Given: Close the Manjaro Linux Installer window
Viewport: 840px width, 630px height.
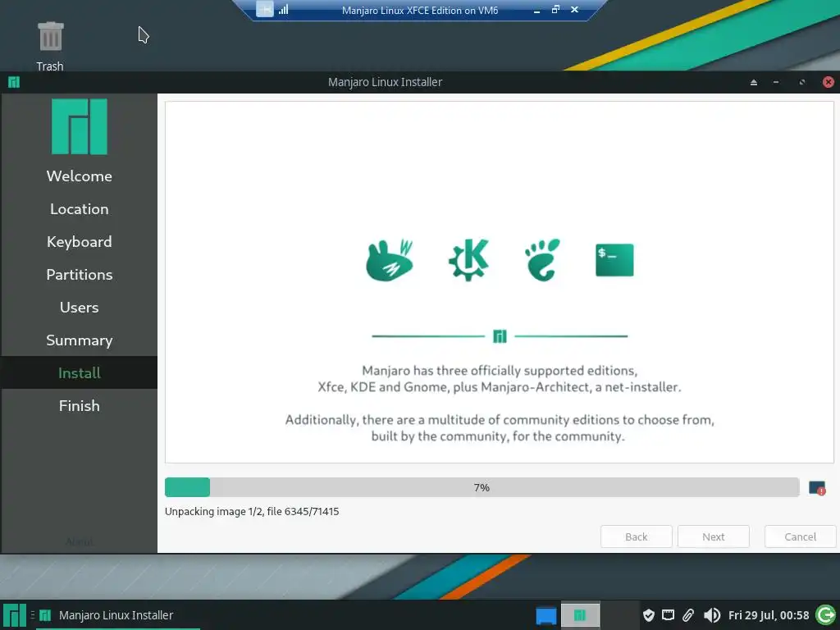Looking at the screenshot, I should [829, 82].
